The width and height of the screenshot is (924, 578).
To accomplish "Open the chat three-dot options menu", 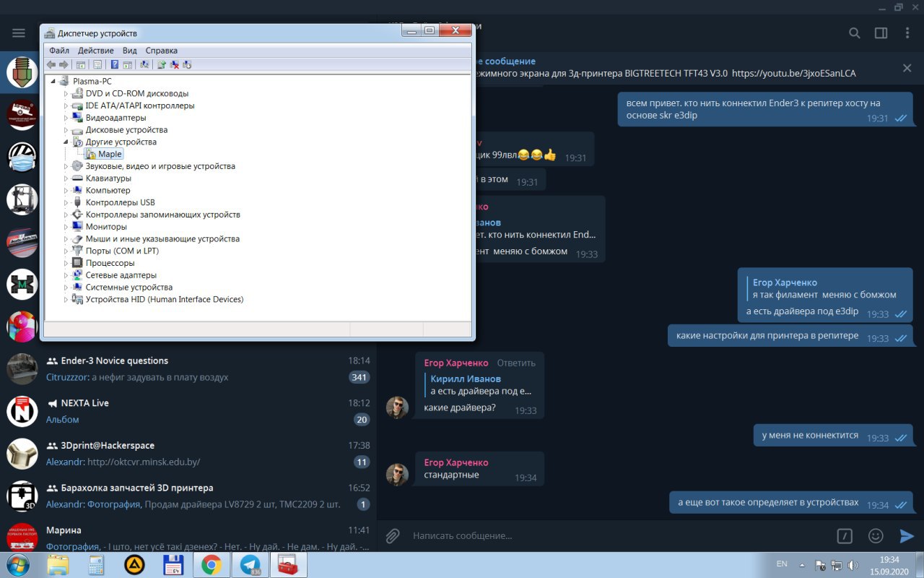I will (907, 33).
